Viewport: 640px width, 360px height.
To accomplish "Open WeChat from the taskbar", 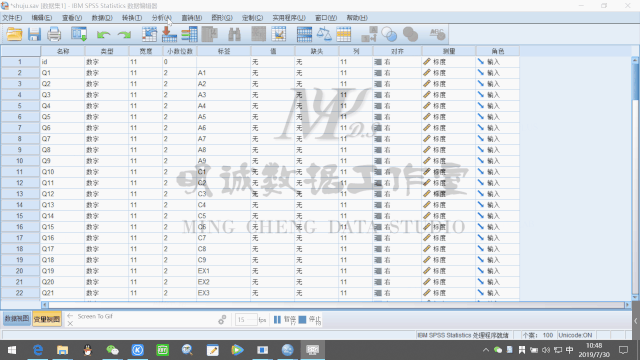I will [x=112, y=350].
